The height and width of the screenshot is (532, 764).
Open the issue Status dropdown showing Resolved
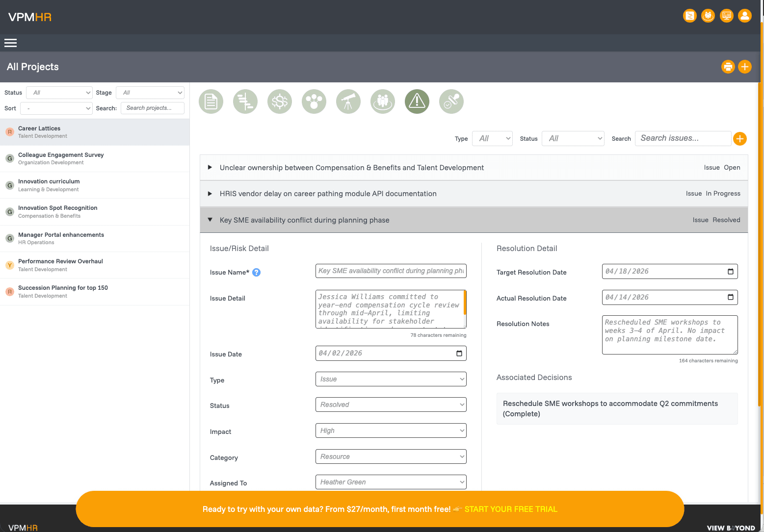point(391,405)
